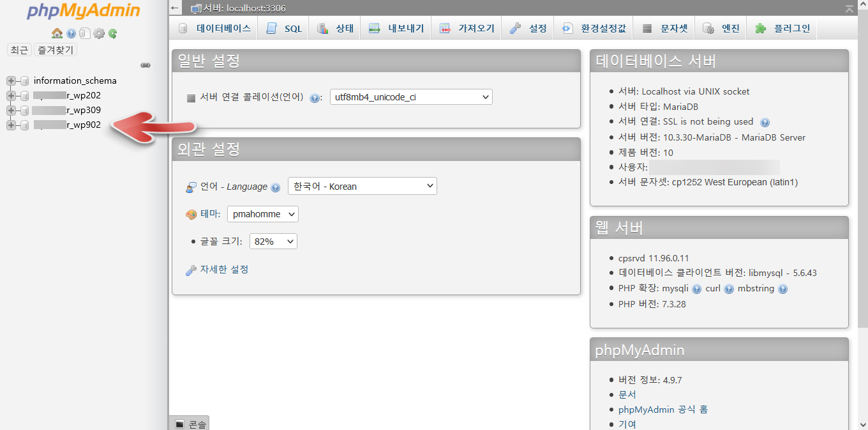Click the 서버 버전: 10.3.30-MariaDB text

712,137
